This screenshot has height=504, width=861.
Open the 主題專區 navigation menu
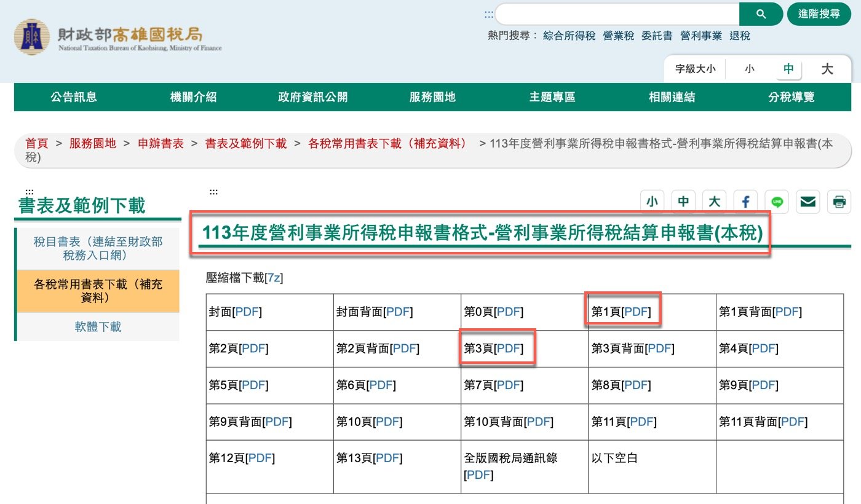pos(552,96)
